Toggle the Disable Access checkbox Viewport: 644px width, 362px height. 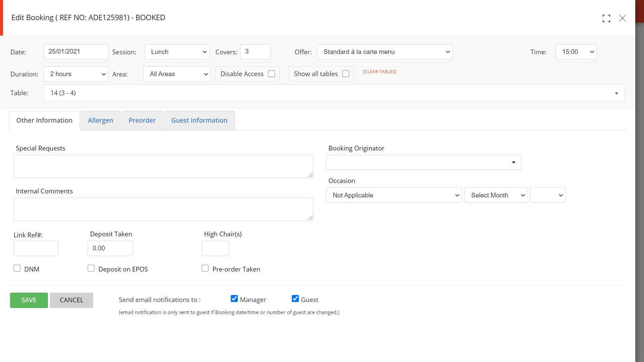pos(272,74)
